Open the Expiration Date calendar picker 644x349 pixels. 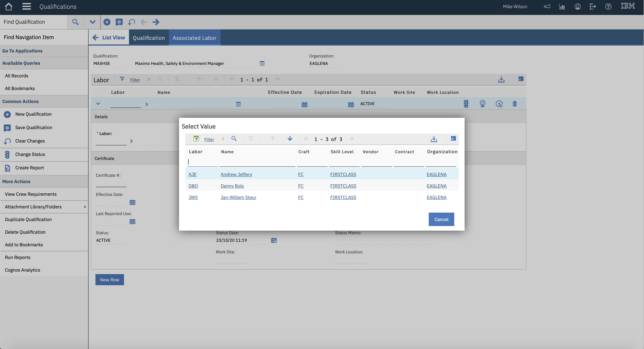coord(351,104)
